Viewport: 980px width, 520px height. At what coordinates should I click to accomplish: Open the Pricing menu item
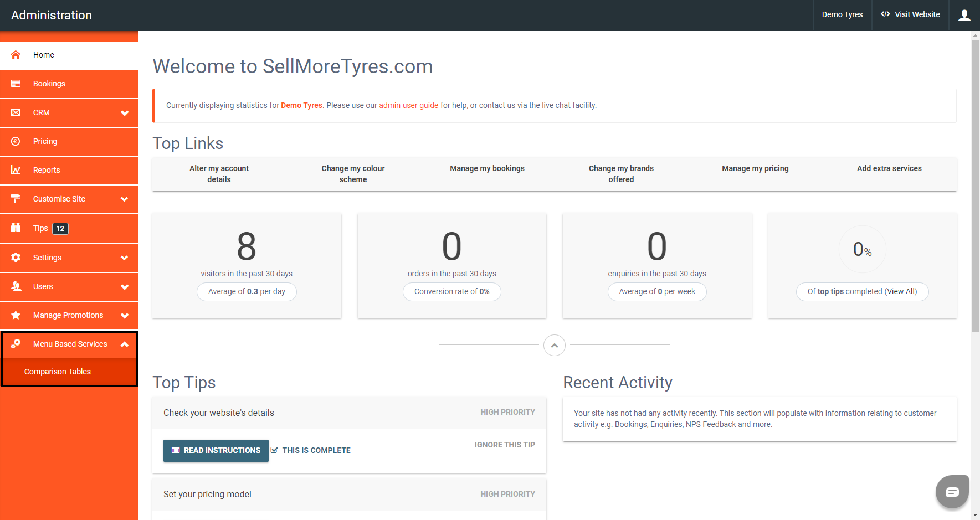point(69,141)
